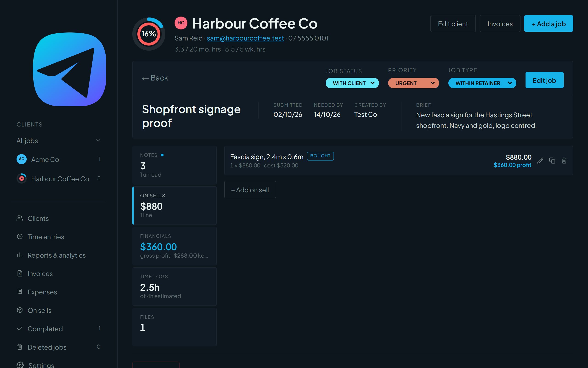Select Harbour Coffee Co client
This screenshot has height=368, width=588.
click(x=58, y=179)
